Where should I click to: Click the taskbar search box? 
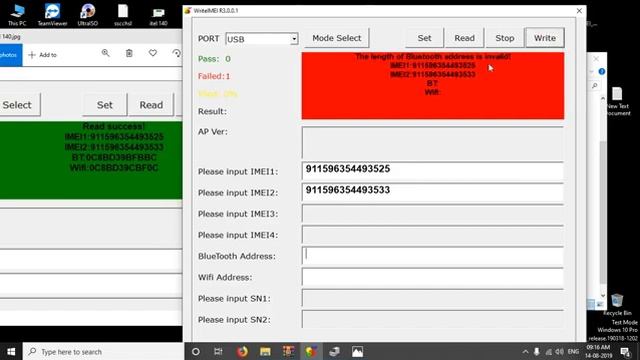[x=103, y=351]
